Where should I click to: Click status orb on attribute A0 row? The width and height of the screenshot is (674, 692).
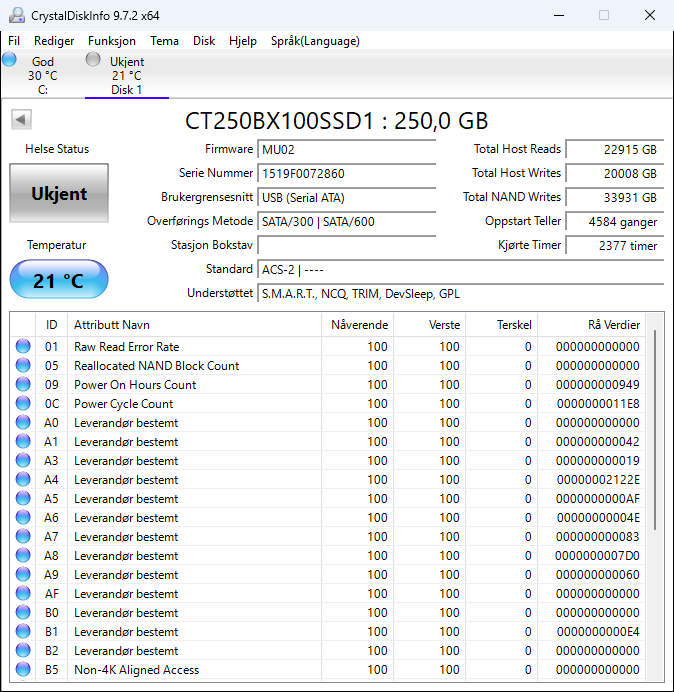23,422
